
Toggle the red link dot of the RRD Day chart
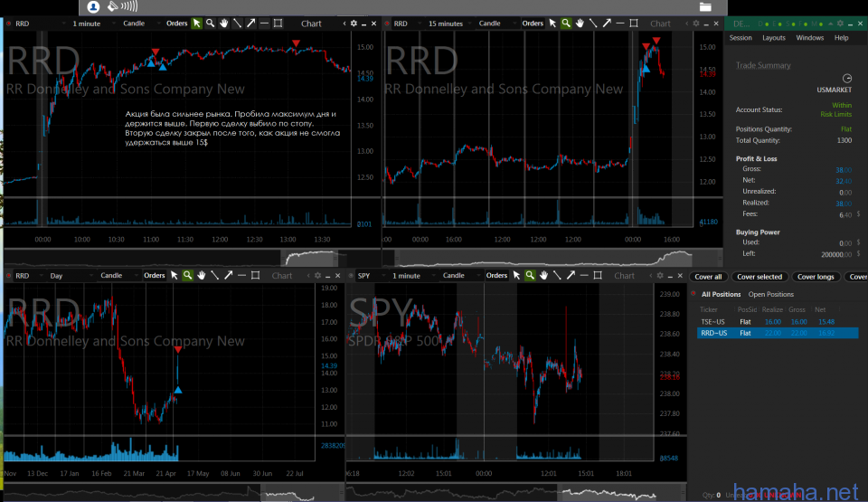(x=8, y=275)
